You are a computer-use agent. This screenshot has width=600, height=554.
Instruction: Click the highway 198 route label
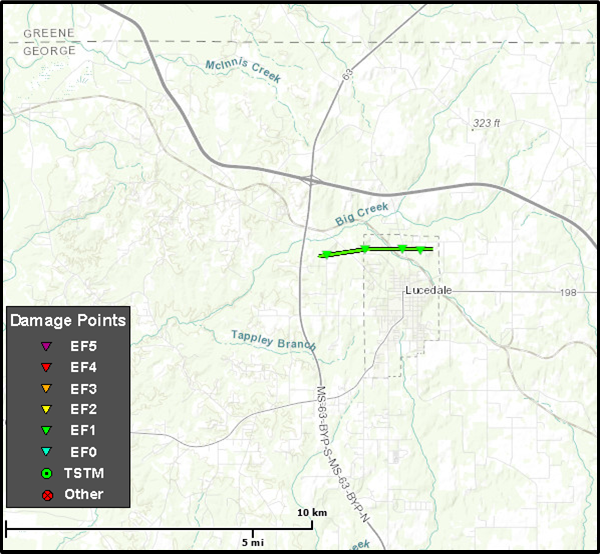point(569,292)
